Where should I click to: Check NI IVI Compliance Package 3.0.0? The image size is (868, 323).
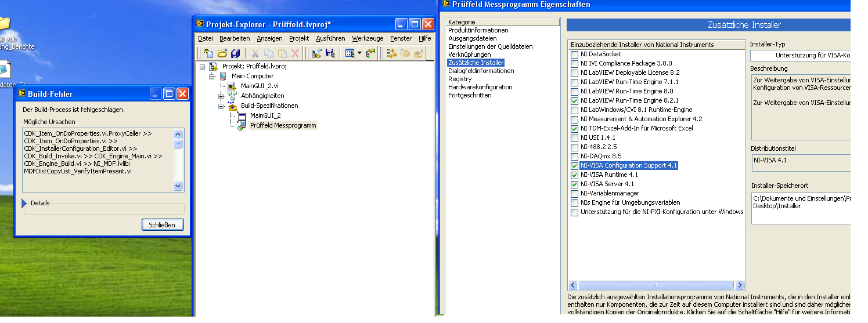575,64
